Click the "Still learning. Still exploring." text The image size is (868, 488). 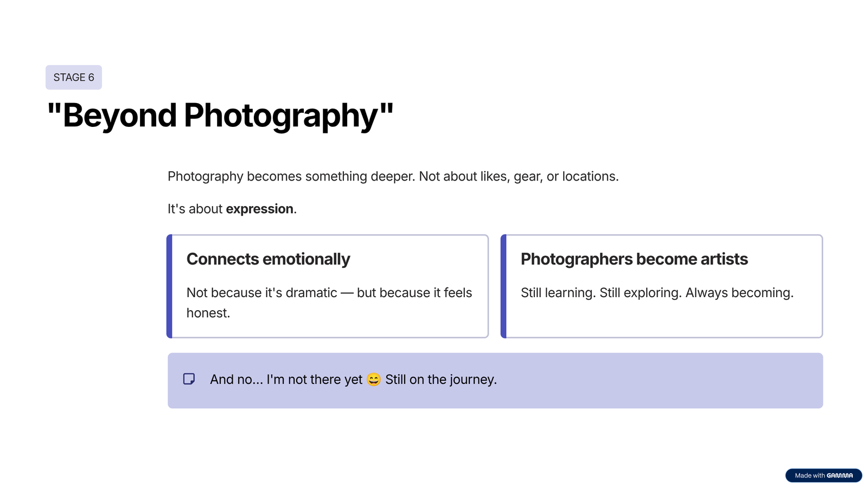(601, 293)
